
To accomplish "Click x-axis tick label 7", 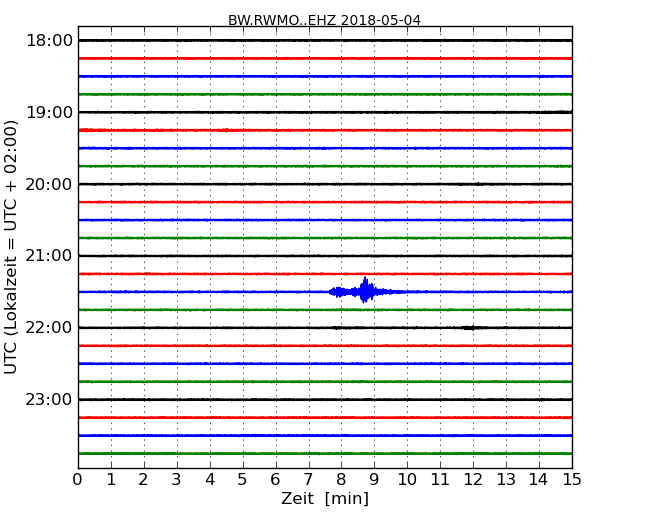I will point(308,480).
